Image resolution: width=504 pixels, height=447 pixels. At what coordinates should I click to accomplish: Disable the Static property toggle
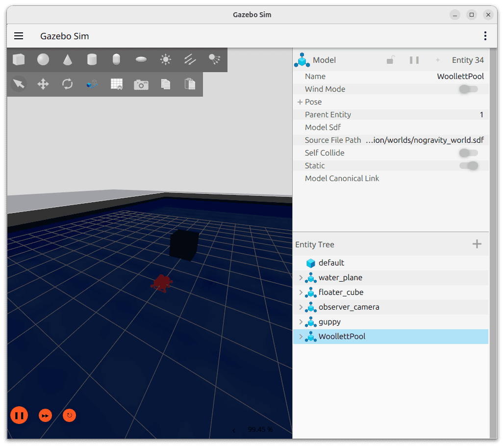[x=468, y=165]
